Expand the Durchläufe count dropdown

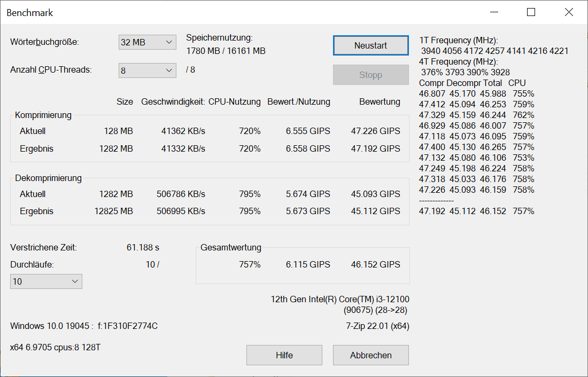pos(46,281)
